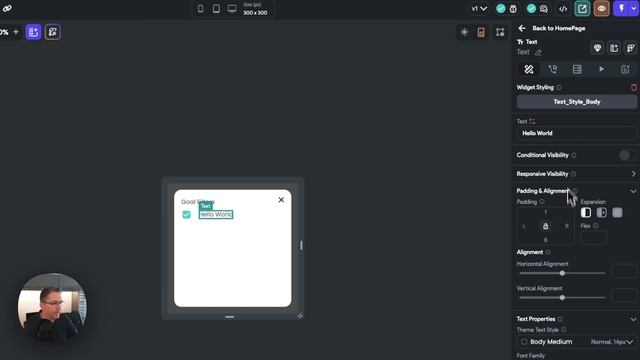Click the Text variable binding icon

tap(532, 121)
